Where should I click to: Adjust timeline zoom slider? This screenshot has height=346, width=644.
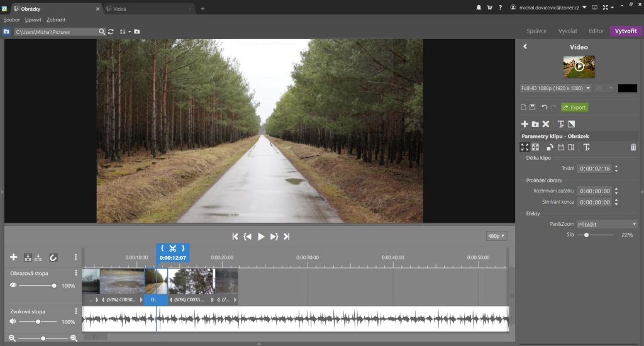point(43,338)
